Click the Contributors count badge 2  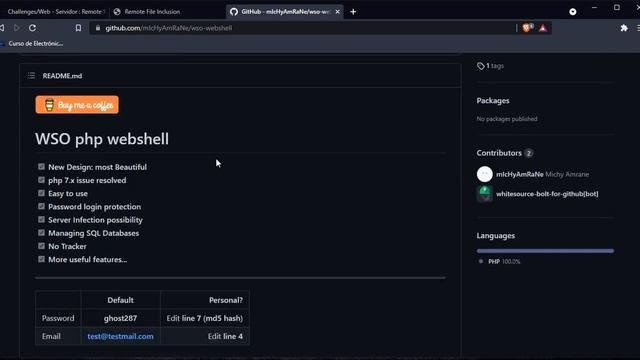tap(529, 153)
